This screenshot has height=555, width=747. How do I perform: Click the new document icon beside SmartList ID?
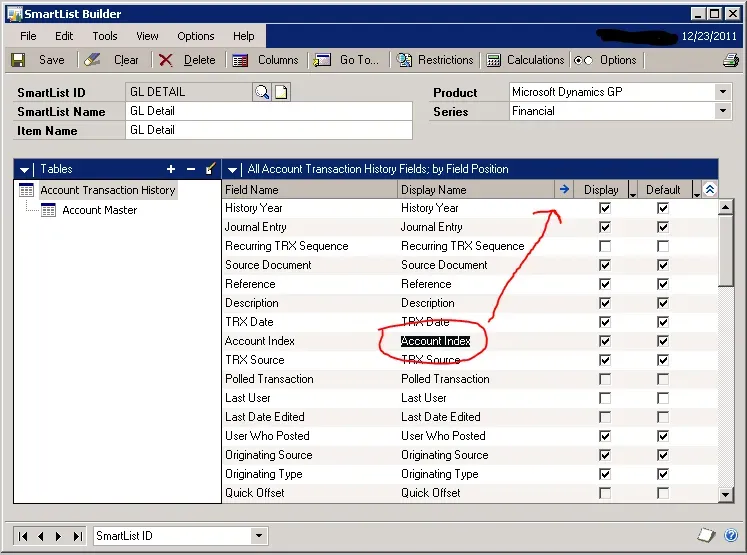point(281,93)
